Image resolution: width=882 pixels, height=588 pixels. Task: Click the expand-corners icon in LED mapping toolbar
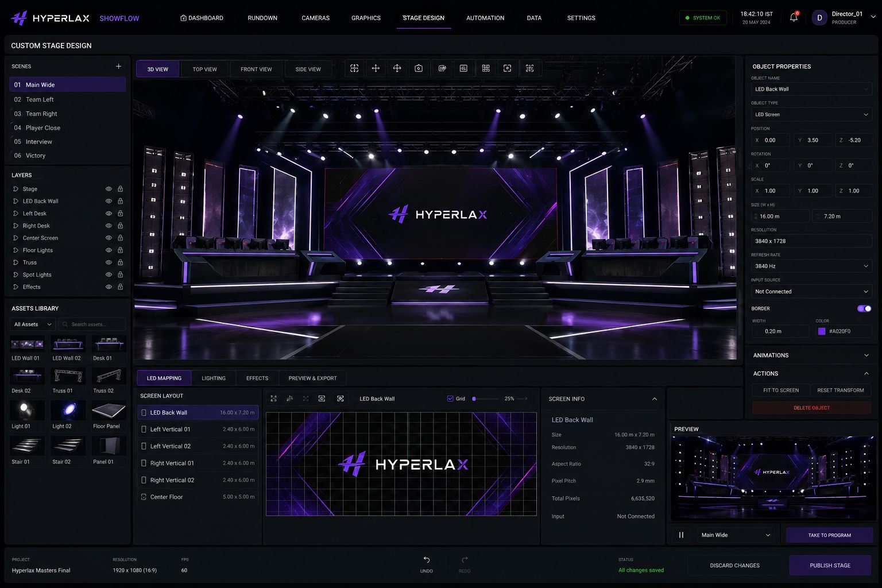click(341, 399)
